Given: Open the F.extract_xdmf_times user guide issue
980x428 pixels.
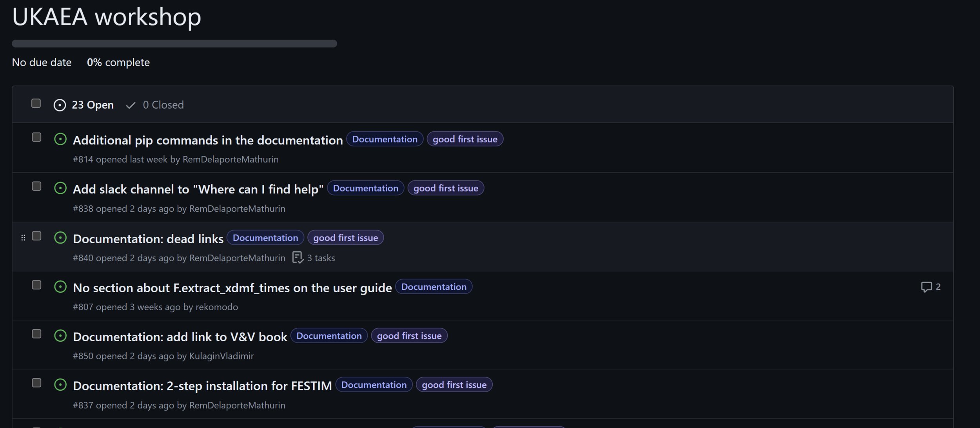Looking at the screenshot, I should pos(232,288).
